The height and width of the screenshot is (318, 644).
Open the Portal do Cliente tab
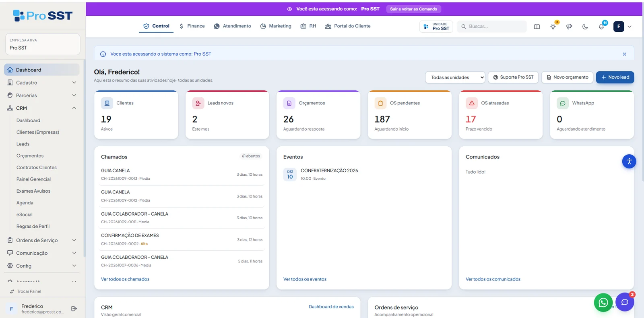(348, 26)
